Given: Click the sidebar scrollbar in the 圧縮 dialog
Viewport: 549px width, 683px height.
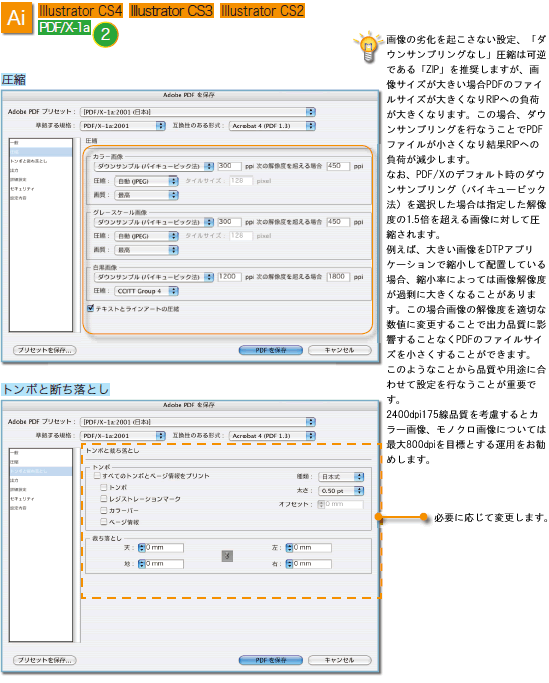Looking at the screenshot, I should pyautogui.click(x=78, y=235).
